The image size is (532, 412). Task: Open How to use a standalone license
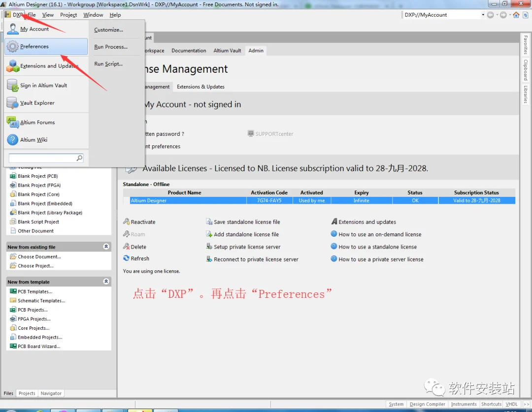pos(378,247)
